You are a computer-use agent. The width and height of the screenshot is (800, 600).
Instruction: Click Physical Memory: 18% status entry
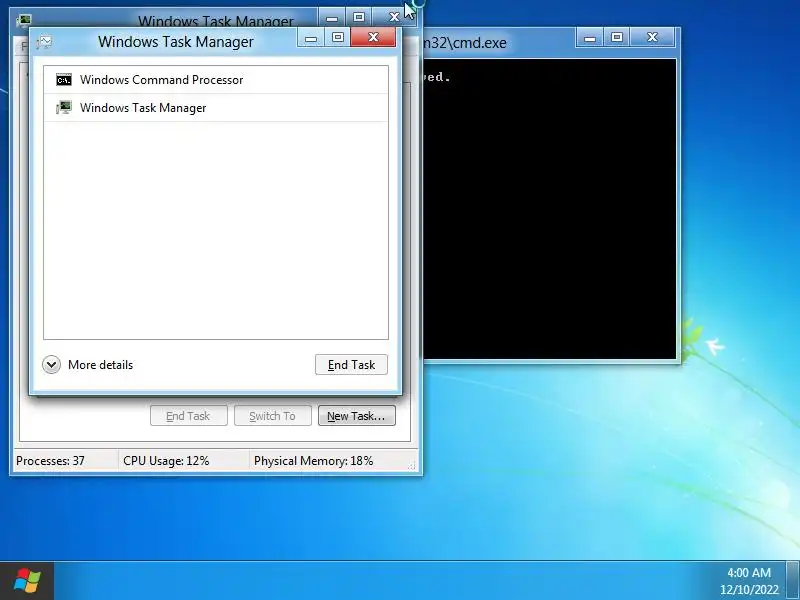[314, 461]
